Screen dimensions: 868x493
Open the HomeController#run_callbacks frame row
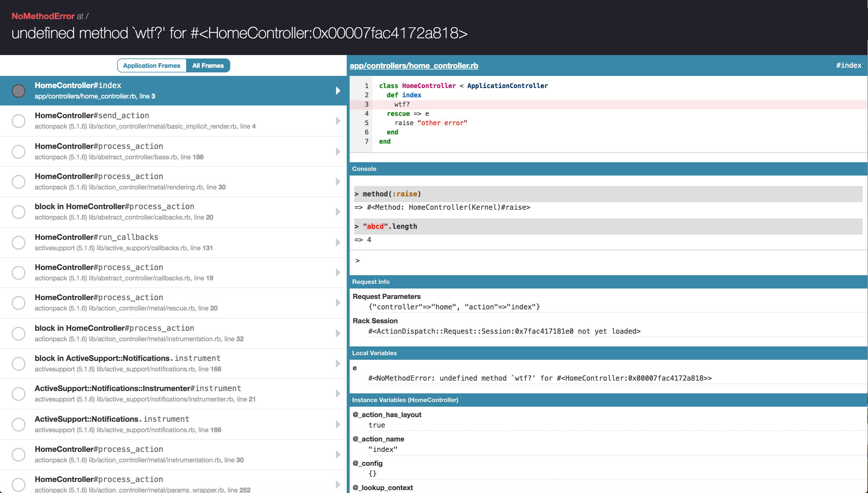tap(173, 242)
